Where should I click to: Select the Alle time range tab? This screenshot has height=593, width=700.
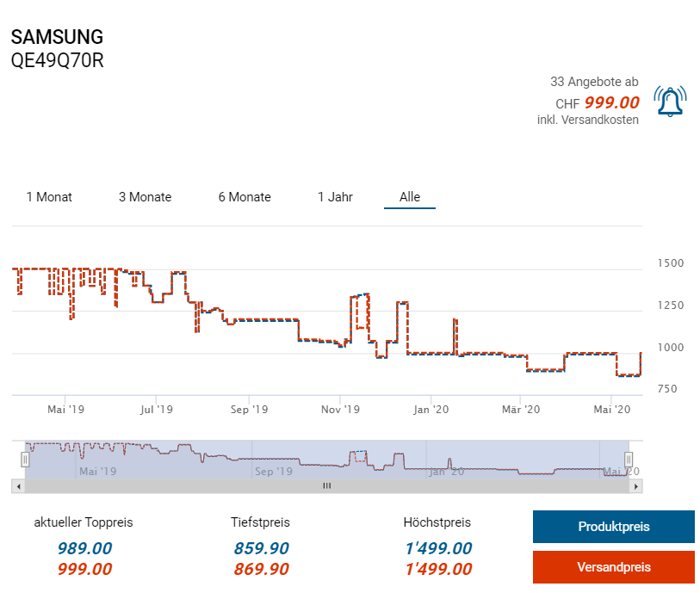410,197
